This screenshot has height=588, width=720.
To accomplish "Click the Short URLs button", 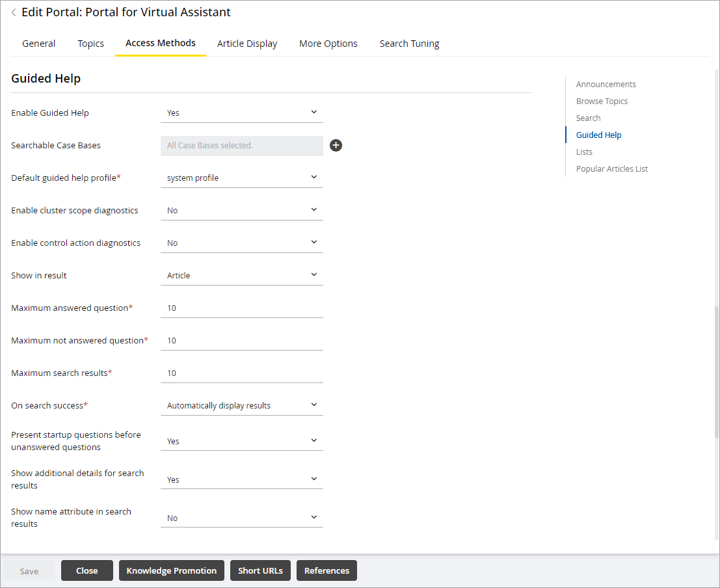I will [260, 570].
